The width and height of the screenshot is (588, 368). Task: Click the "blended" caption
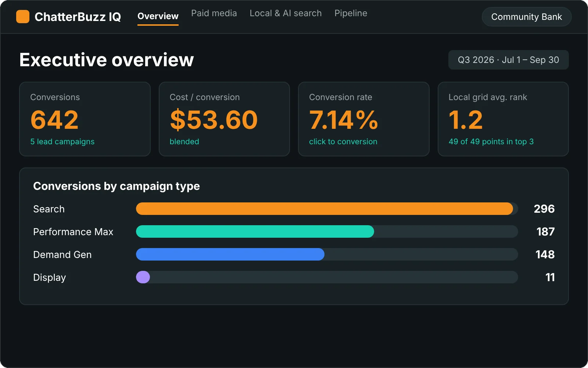184,142
